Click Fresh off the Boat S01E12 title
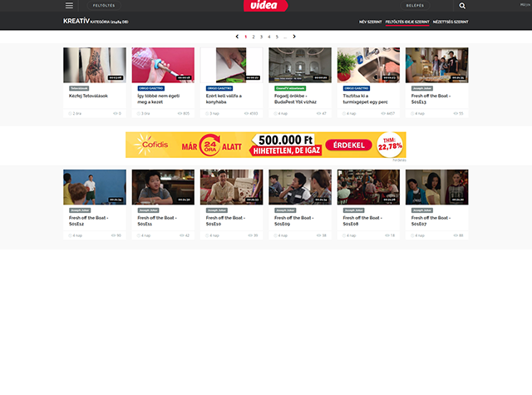 pyautogui.click(x=89, y=221)
